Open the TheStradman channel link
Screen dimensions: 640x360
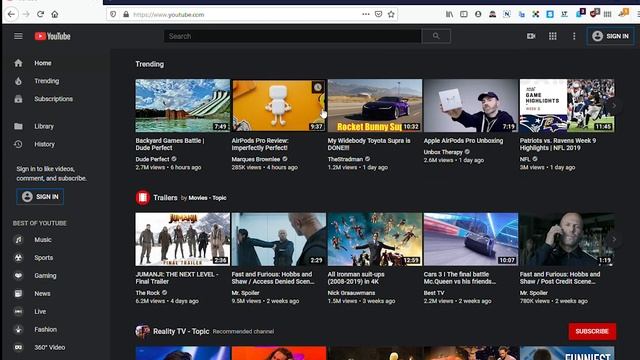click(x=345, y=159)
